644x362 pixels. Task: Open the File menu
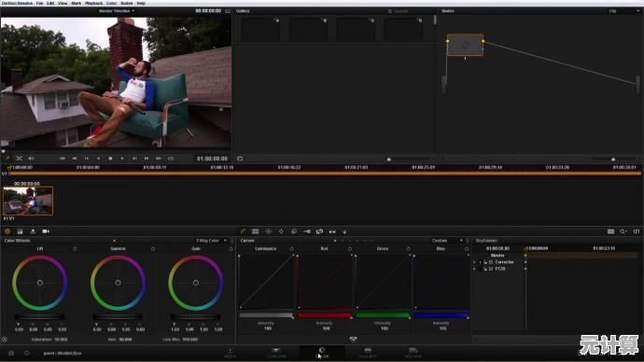39,3
